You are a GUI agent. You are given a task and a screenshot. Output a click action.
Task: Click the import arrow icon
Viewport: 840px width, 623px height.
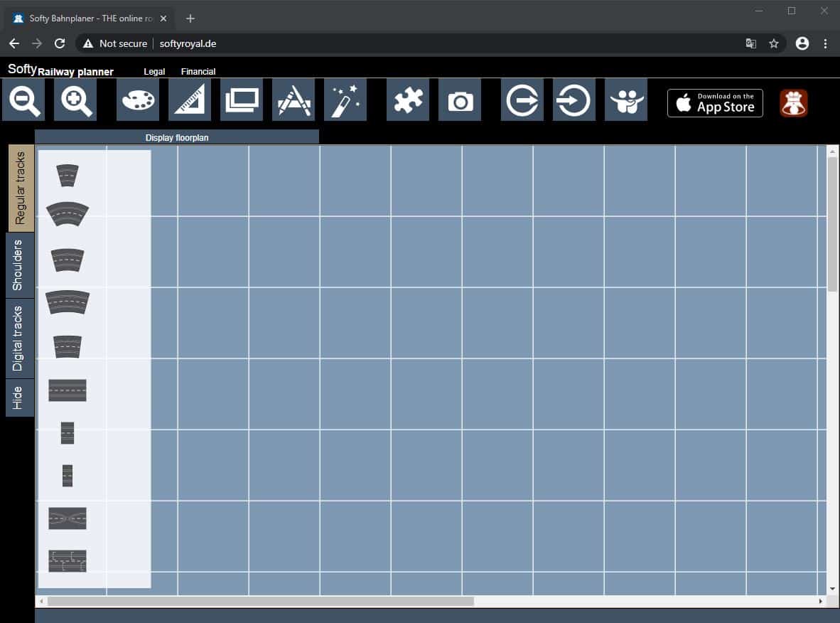[574, 100]
